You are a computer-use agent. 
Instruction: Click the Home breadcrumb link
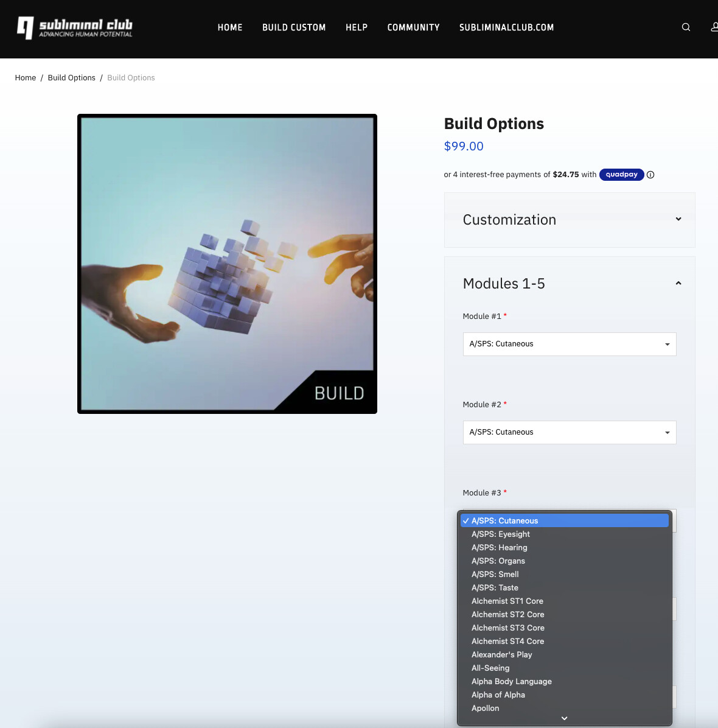pyautogui.click(x=26, y=77)
